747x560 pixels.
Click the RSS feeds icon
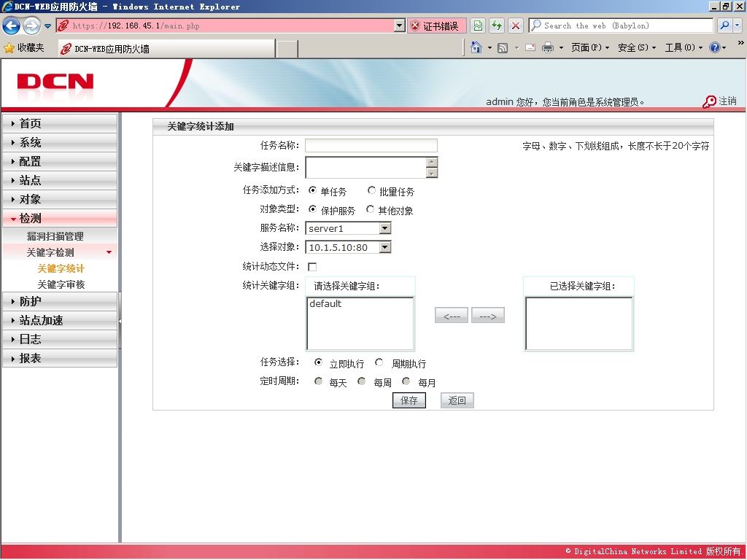(503, 47)
